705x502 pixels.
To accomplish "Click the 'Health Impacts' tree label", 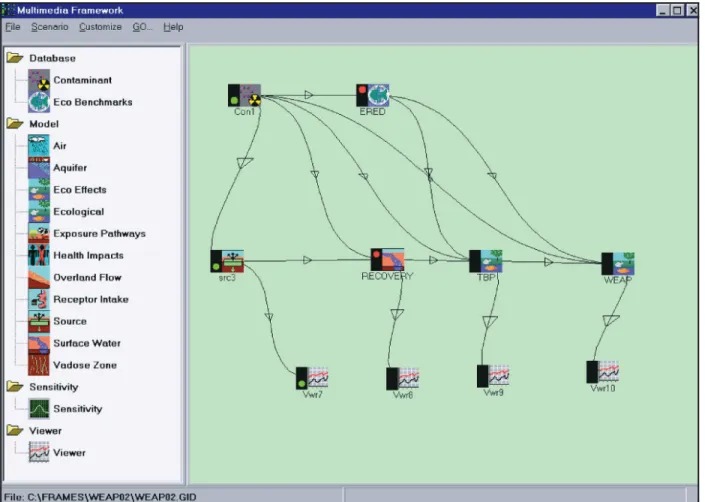I will [88, 255].
